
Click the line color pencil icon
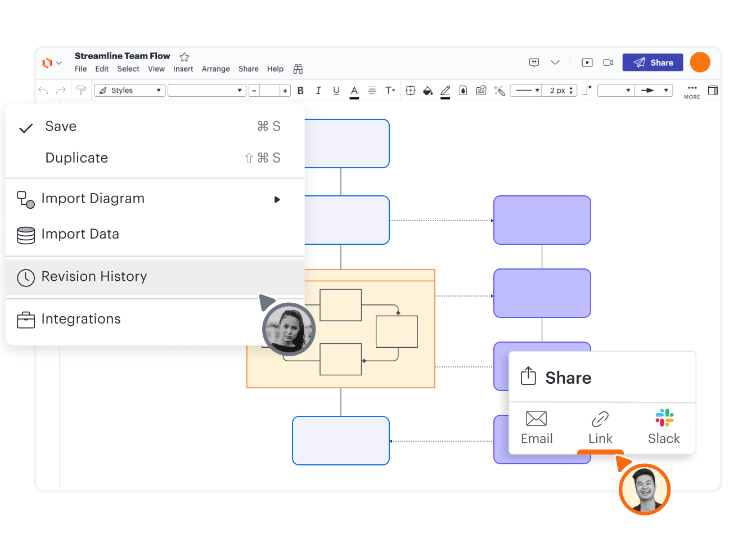[x=445, y=91]
